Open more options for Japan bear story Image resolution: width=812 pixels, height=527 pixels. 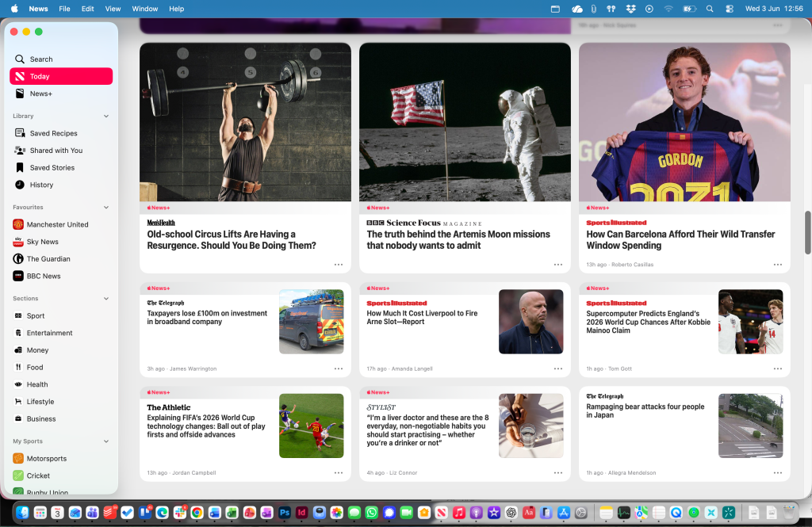coord(777,472)
